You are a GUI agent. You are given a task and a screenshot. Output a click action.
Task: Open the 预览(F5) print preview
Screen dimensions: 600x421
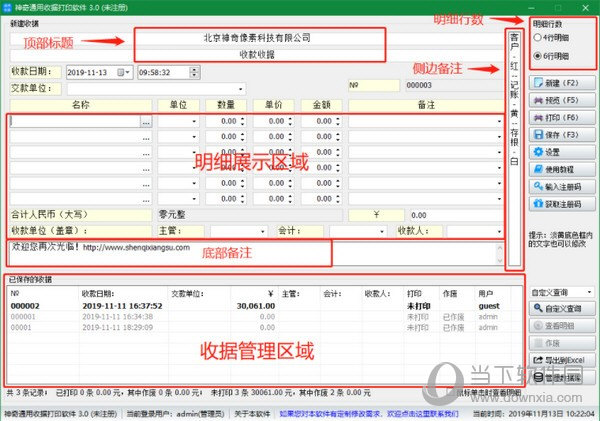click(562, 100)
